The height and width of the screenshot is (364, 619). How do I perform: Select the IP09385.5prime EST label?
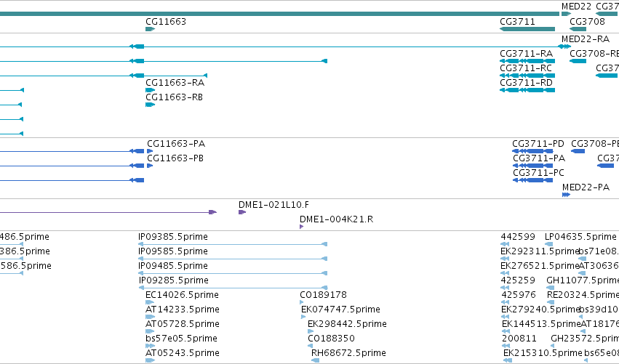click(x=173, y=237)
